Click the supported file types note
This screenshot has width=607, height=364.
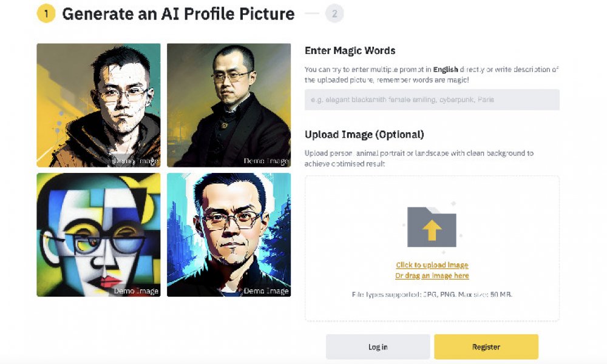[x=432, y=294]
